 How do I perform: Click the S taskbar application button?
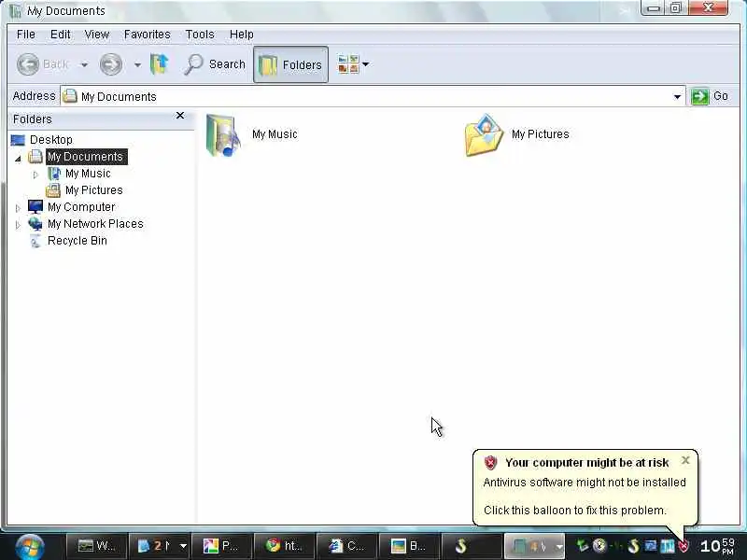[x=472, y=546]
